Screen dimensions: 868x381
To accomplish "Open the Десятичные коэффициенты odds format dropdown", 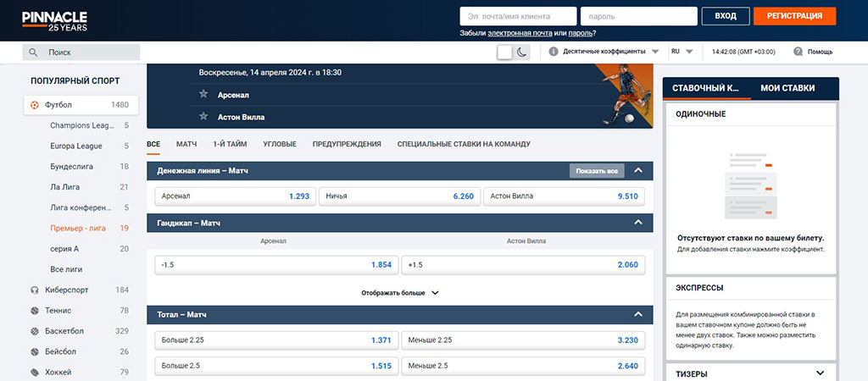I will (610, 52).
